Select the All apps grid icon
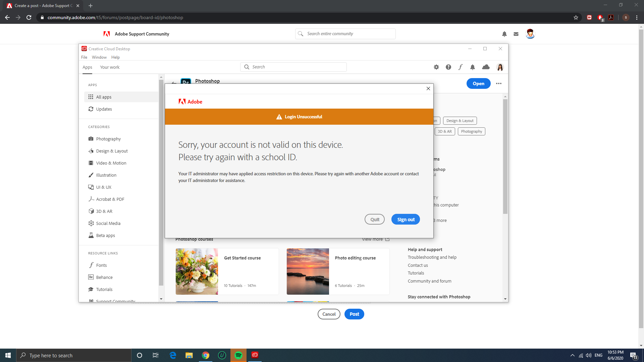Screen dimensions: 644x362 [x=91, y=97]
